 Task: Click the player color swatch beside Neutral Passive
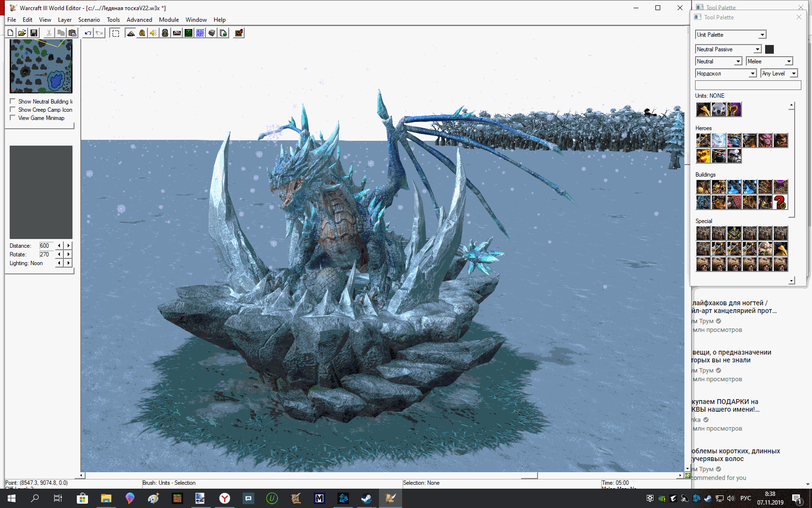[769, 49]
